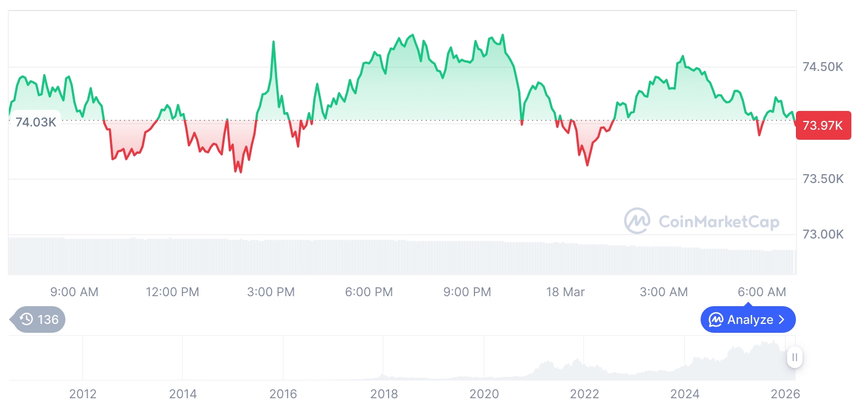Open the 136 history events badge
The width and height of the screenshot is (868, 406).
tap(39, 319)
